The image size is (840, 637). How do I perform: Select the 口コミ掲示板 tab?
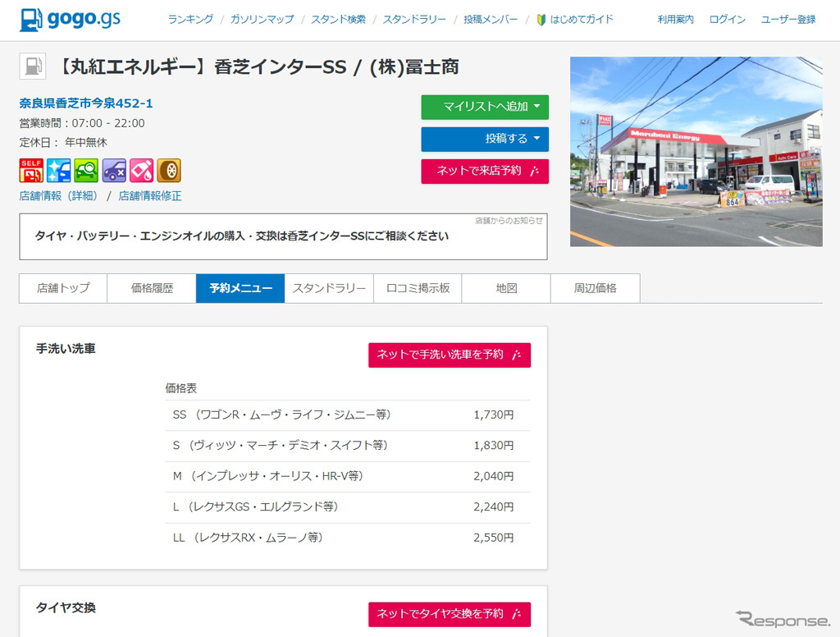pos(417,288)
